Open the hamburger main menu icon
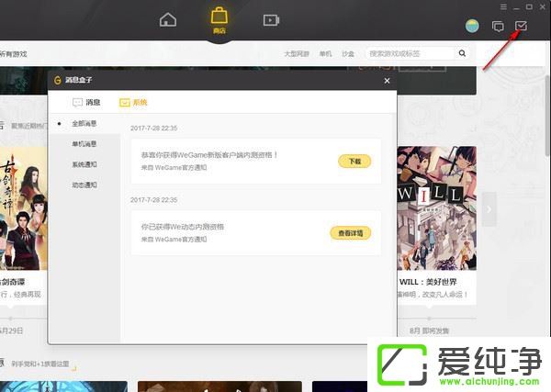551x392 pixels. pyautogui.click(x=502, y=7)
